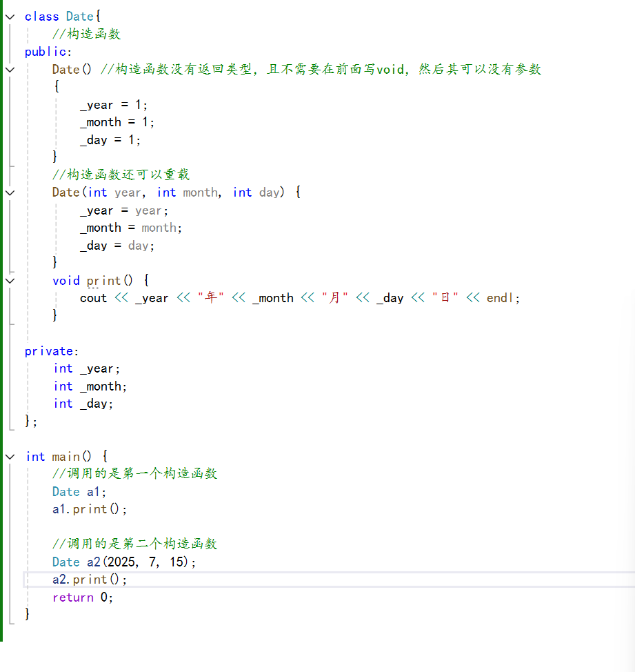
Task: Click the comment '//调用的是第二个构造函数'
Action: tap(134, 544)
